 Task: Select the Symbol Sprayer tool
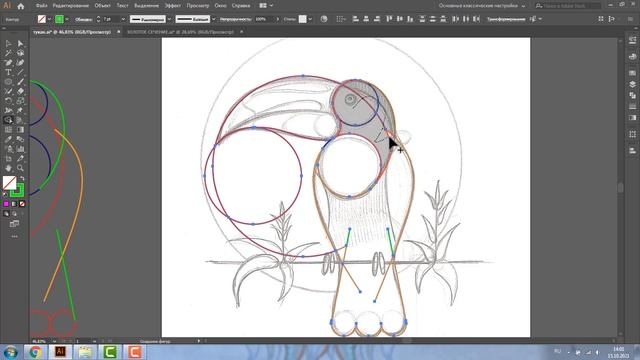pos(8,149)
